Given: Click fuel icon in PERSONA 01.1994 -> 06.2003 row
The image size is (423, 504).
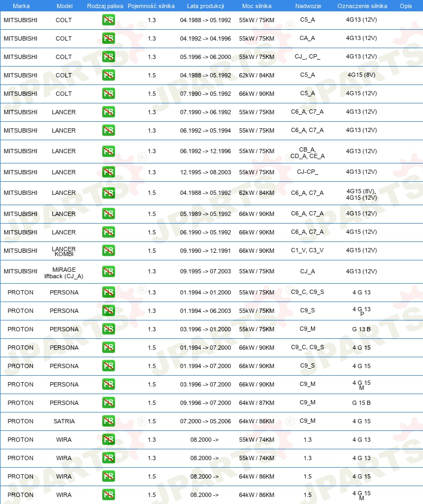Looking at the screenshot, I should [x=109, y=311].
